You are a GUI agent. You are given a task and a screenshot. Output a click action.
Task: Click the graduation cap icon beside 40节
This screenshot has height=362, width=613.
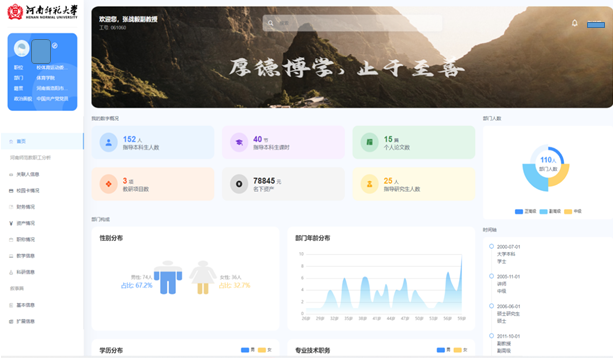pos(239,142)
